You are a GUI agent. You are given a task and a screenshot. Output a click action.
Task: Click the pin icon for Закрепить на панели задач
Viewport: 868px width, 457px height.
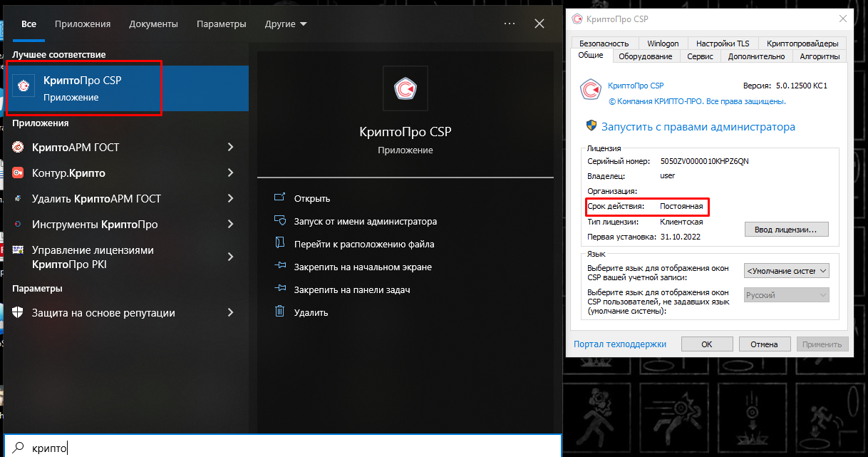click(280, 289)
